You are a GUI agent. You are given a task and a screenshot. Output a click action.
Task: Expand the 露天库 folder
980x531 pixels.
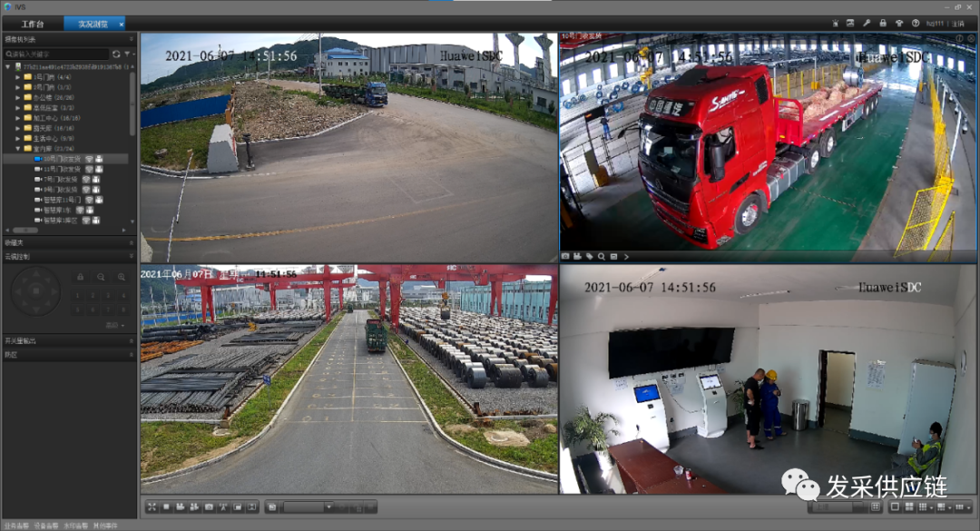(x=18, y=128)
